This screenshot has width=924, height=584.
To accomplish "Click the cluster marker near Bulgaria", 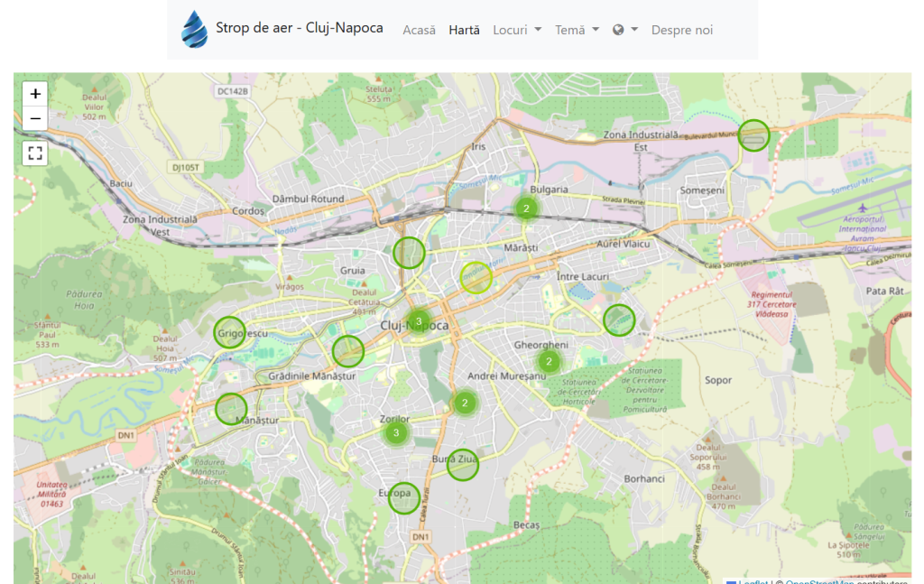I will click(526, 209).
